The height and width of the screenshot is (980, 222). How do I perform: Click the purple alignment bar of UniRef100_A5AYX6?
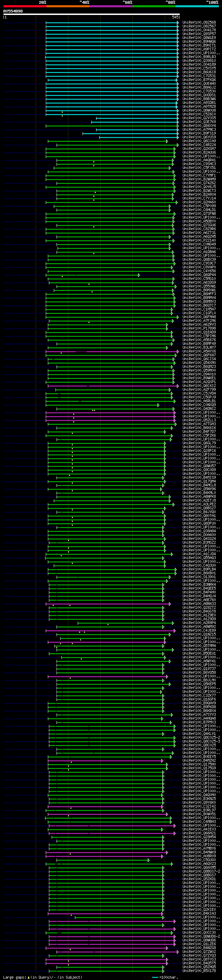click(112, 351)
